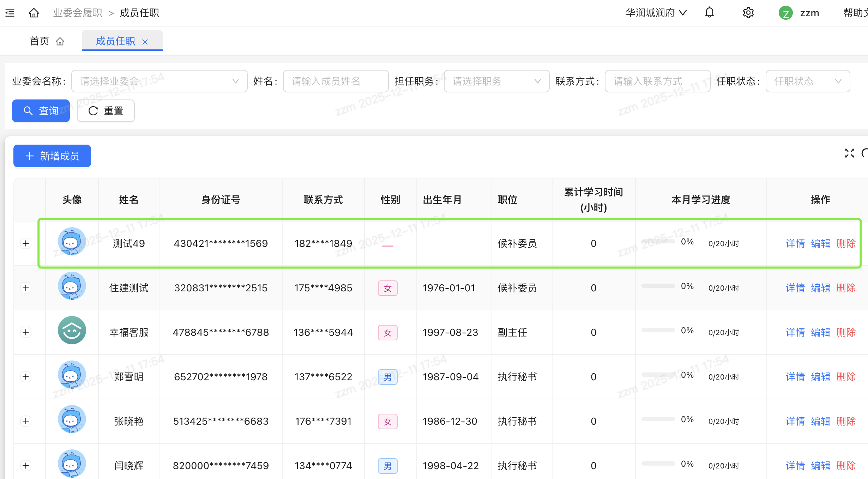Click 幸福客服 green avatar
The height and width of the screenshot is (479, 868).
coord(72,331)
